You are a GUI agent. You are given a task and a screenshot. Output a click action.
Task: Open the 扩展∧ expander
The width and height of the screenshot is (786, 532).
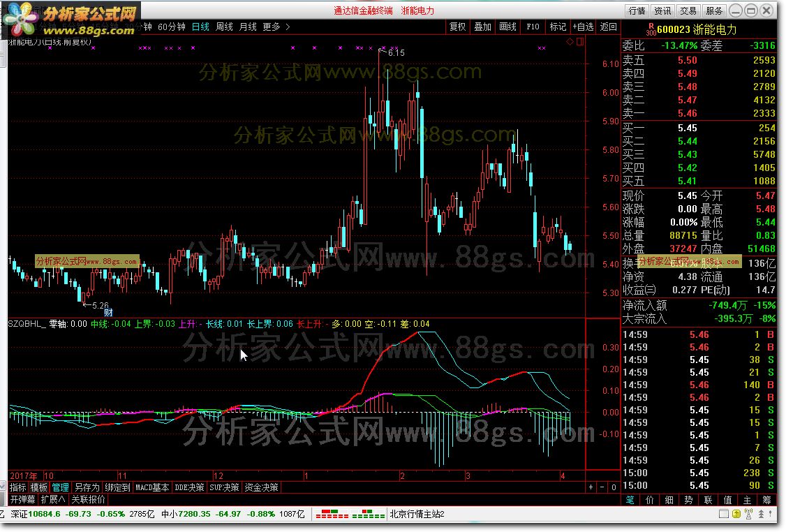[52, 499]
